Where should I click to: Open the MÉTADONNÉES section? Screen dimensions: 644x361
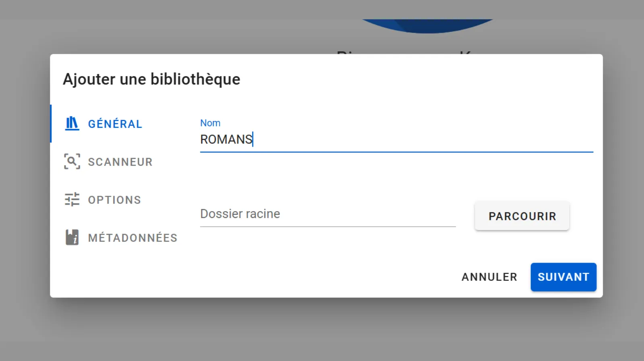coord(133,237)
